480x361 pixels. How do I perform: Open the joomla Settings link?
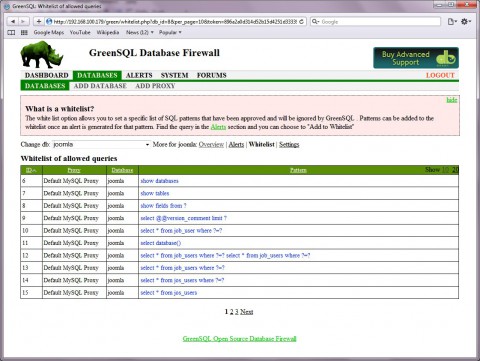(x=289, y=144)
